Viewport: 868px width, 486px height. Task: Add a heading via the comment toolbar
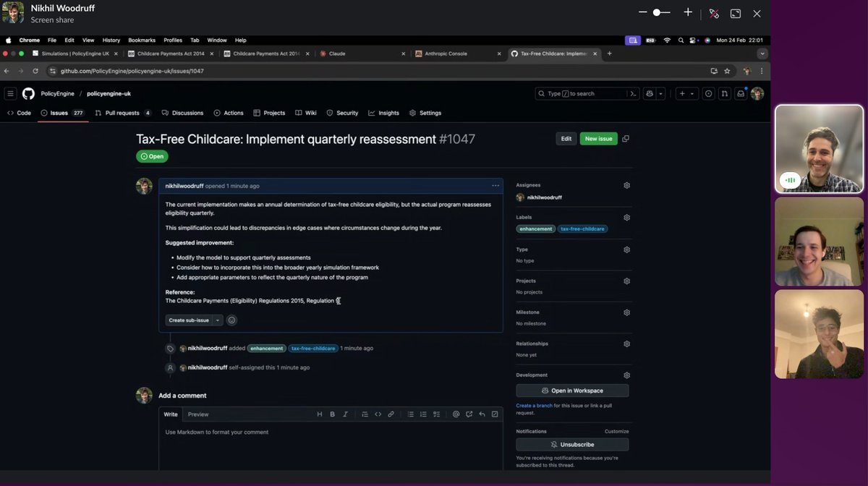tap(320, 414)
